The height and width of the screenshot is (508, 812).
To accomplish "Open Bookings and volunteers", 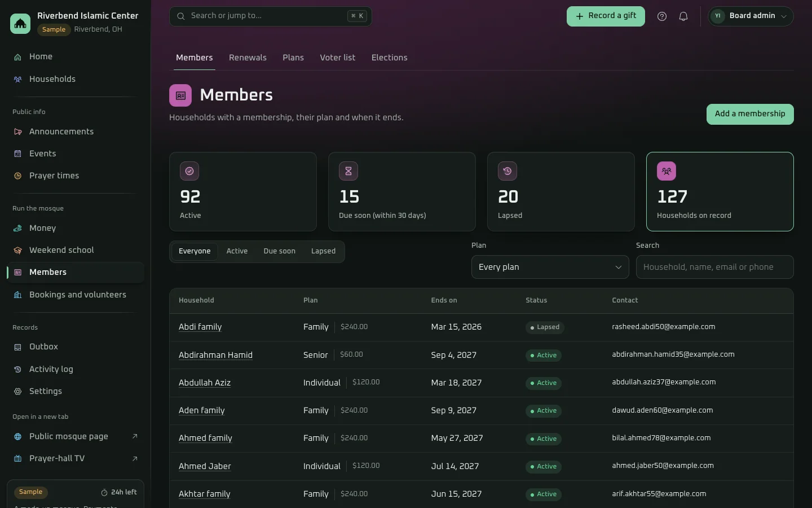I will (x=76, y=295).
